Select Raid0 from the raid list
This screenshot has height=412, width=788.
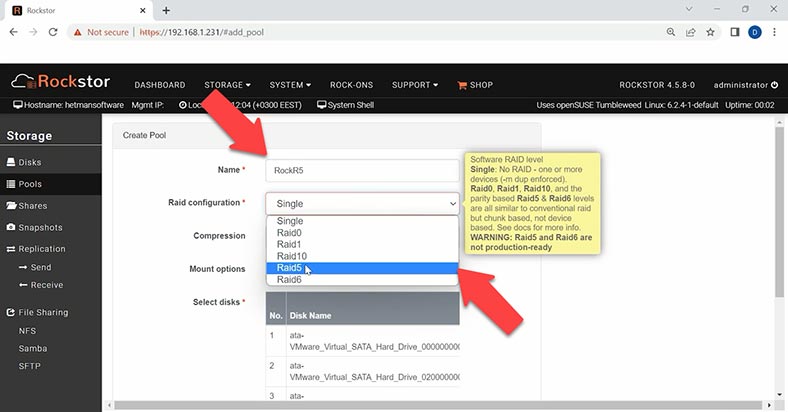tap(362, 233)
